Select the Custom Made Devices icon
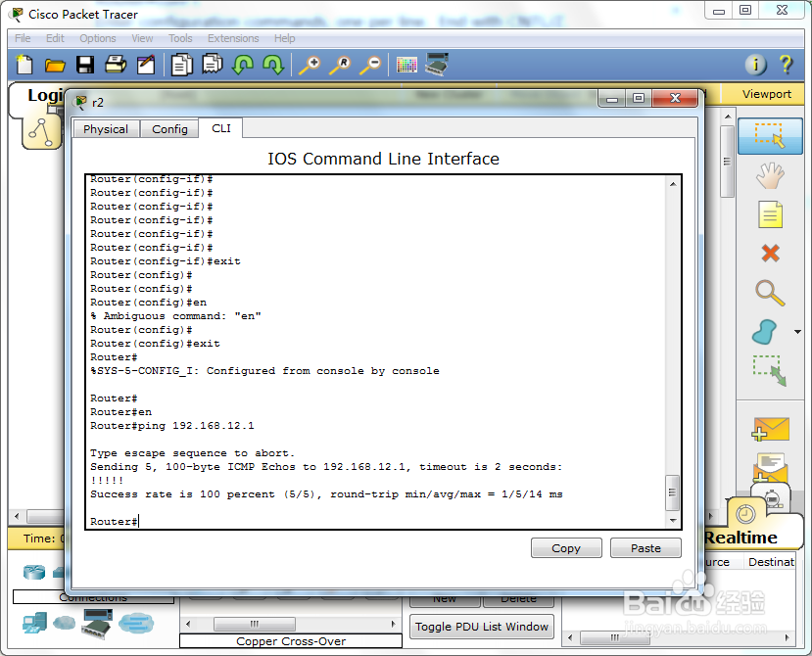 [97, 624]
